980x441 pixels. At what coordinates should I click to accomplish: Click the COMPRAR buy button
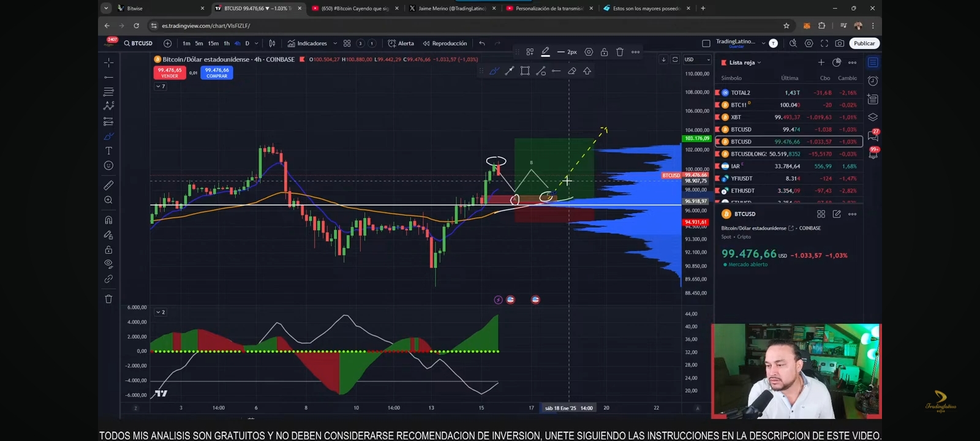click(217, 72)
